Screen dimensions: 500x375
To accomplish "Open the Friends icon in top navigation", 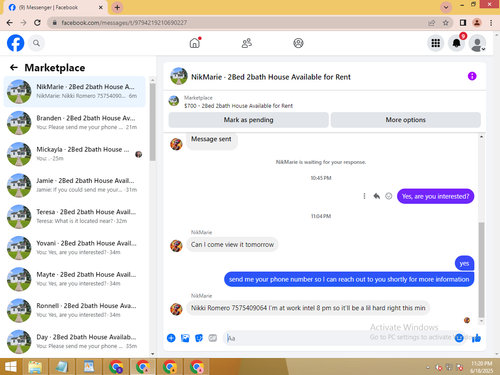I will (247, 43).
